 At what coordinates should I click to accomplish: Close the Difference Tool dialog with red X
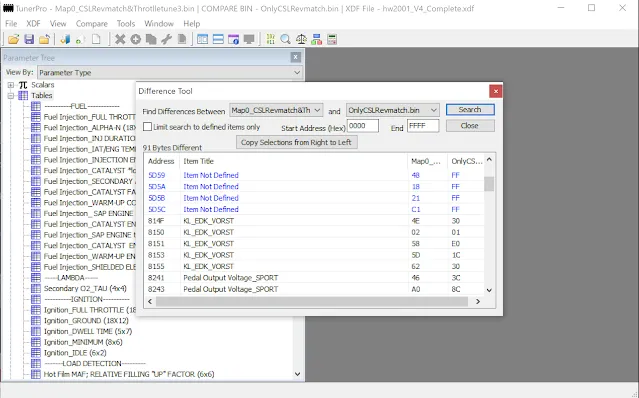click(496, 91)
